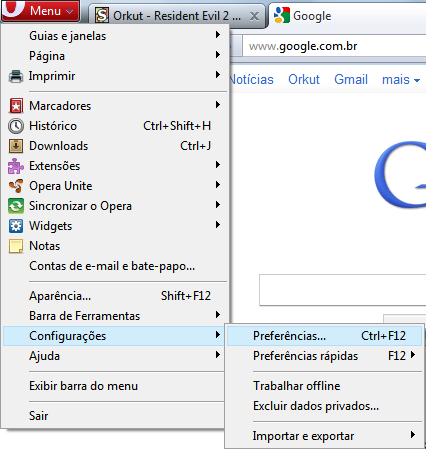426x449 pixels.
Task: Expand the Opera Unite submenu arrow
Action: [218, 184]
